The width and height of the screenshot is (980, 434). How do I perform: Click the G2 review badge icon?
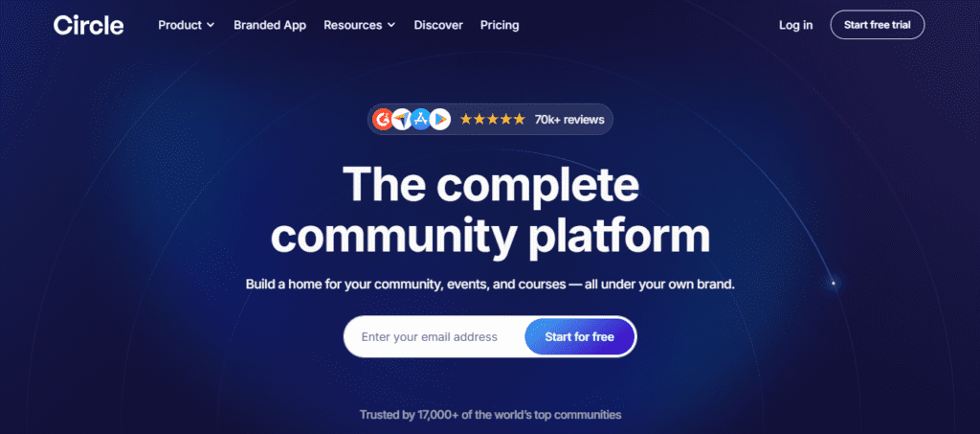tap(382, 119)
